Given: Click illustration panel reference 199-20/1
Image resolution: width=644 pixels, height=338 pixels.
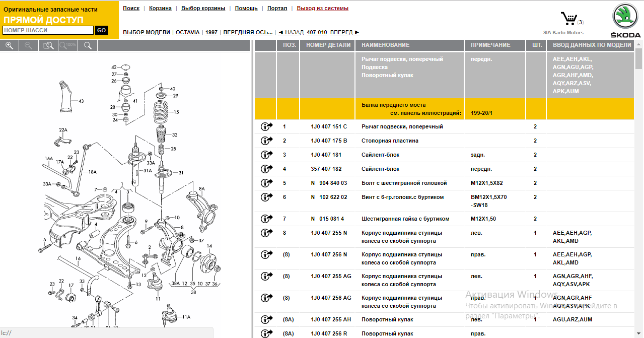Looking at the screenshot, I should (481, 113).
